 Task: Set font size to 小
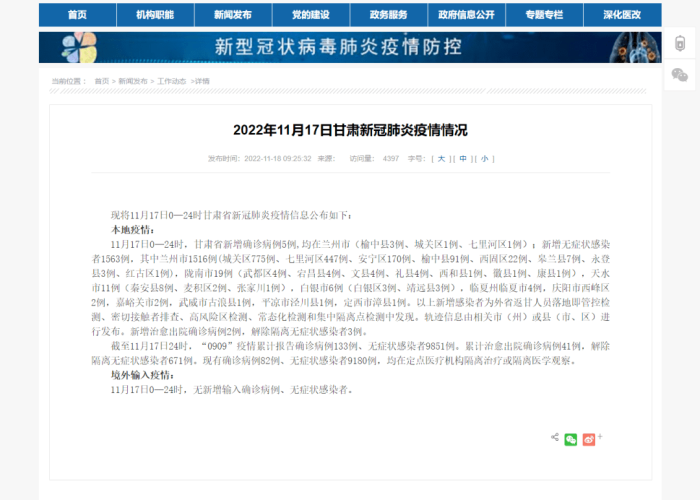tap(485, 158)
